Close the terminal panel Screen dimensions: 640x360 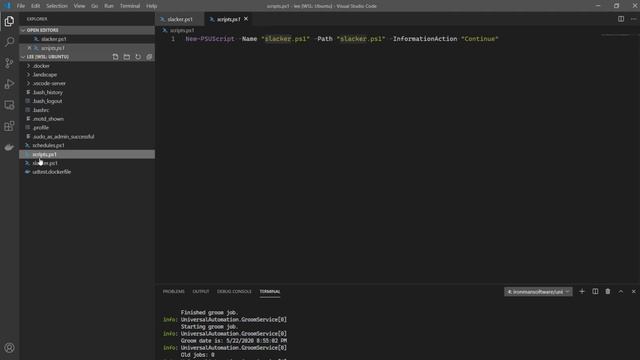pyautogui.click(x=633, y=291)
